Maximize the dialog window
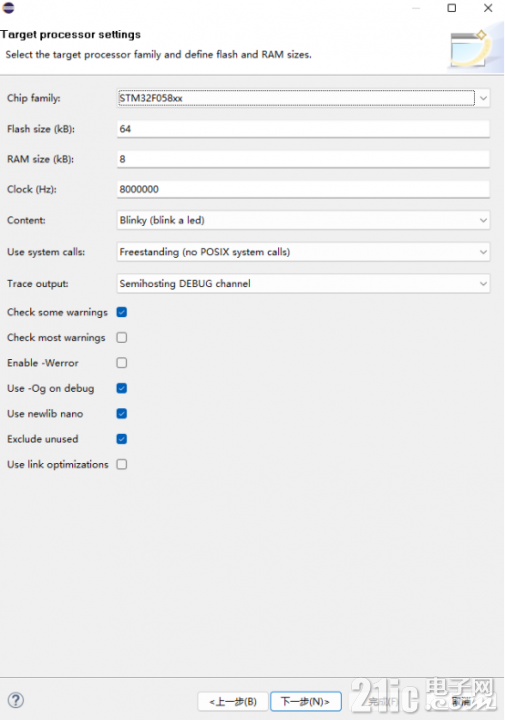 coord(452,8)
